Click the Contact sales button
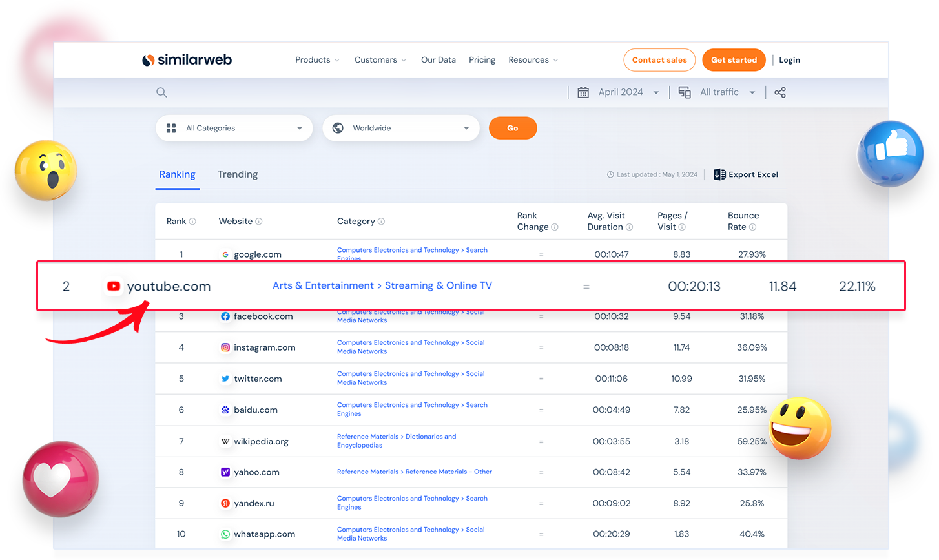The width and height of the screenshot is (939, 560). tap(659, 60)
